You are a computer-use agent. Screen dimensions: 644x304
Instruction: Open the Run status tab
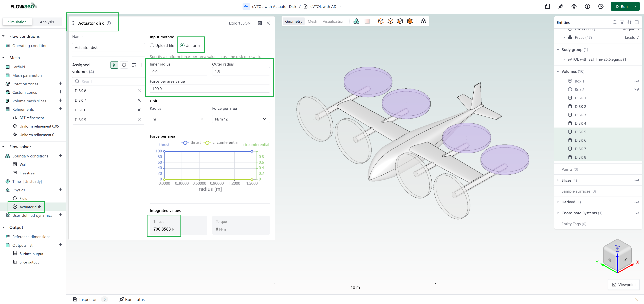[x=132, y=299]
